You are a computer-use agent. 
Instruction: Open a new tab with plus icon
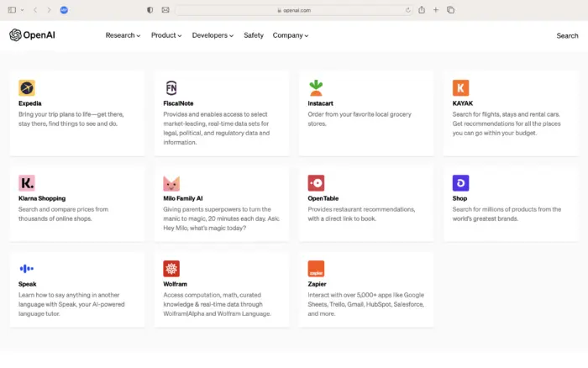pos(436,10)
